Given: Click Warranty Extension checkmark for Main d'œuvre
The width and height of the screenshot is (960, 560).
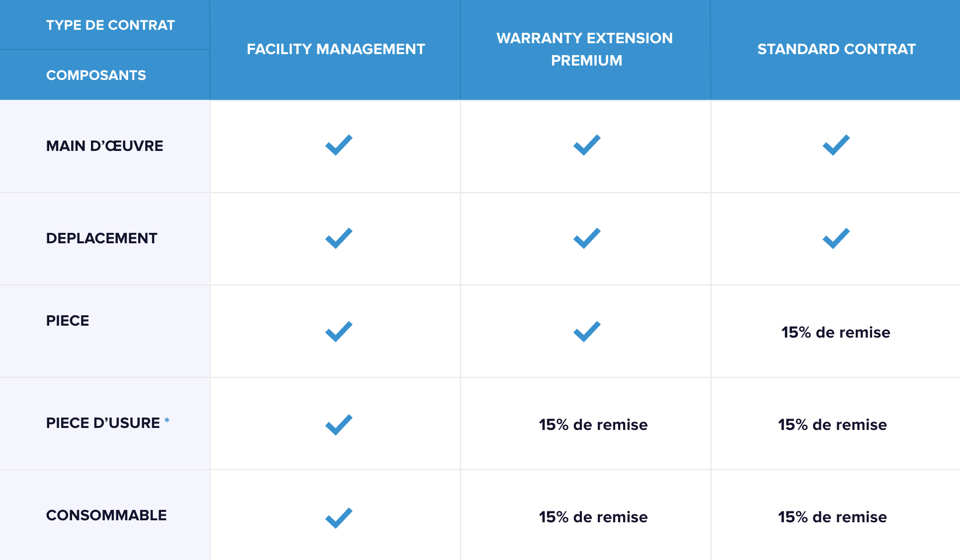Looking at the screenshot, I should (x=587, y=145).
